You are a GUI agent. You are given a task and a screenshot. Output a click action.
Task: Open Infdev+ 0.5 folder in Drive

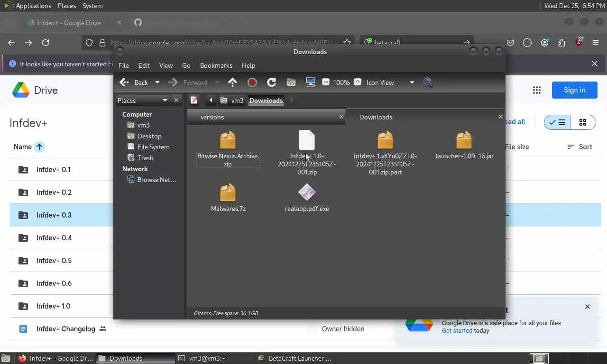pyautogui.click(x=54, y=261)
